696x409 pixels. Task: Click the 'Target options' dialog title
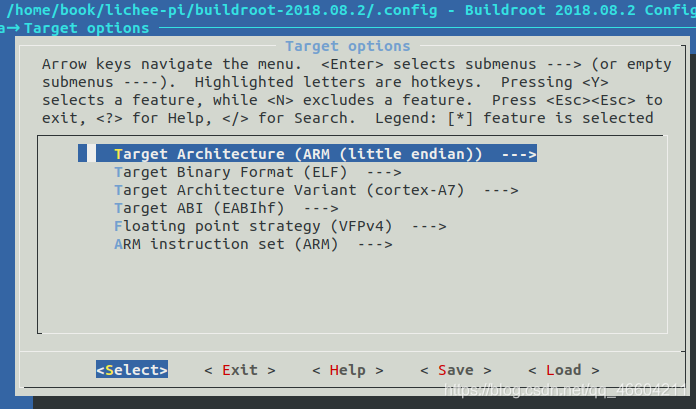(x=348, y=46)
